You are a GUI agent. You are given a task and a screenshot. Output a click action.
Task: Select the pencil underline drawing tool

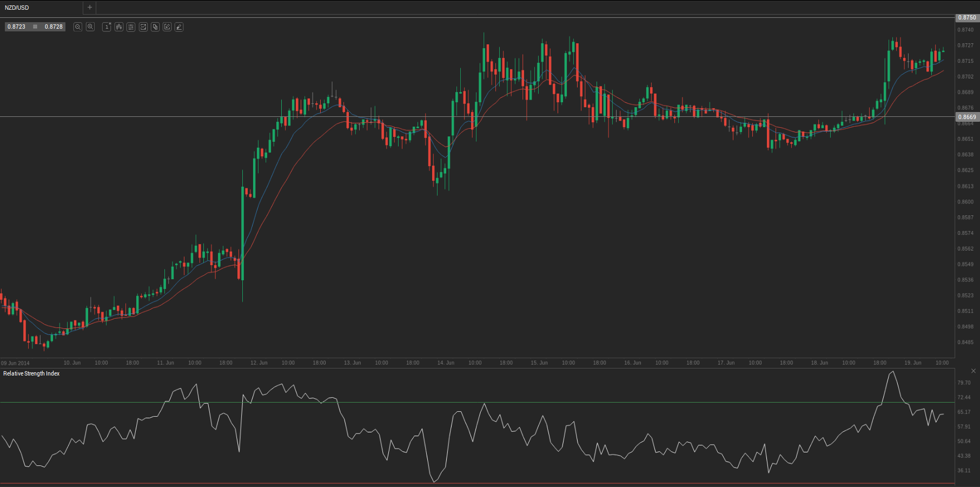[179, 27]
